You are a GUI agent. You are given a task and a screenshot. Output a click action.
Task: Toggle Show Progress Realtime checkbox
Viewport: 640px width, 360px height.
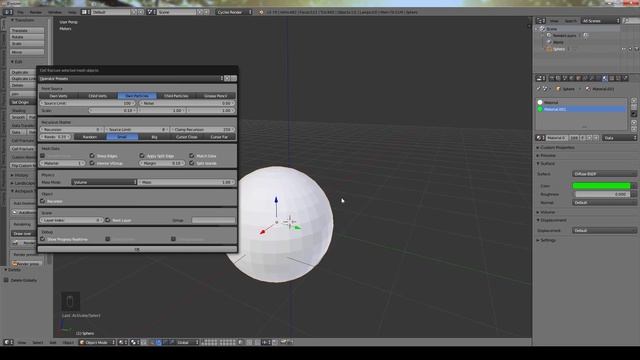(x=42, y=239)
